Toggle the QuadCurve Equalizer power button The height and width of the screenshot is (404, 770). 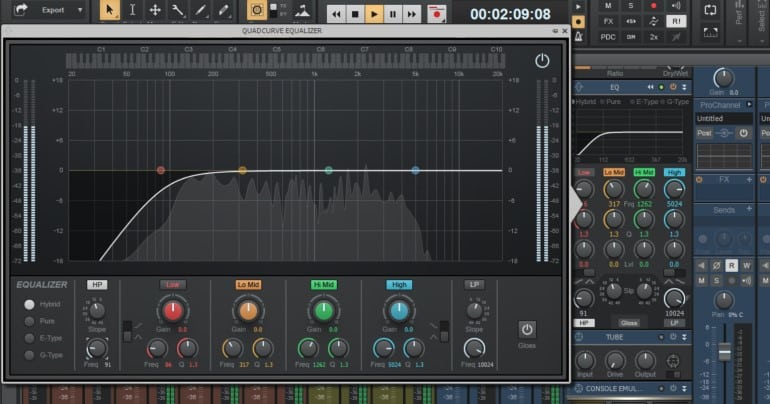[x=541, y=61]
